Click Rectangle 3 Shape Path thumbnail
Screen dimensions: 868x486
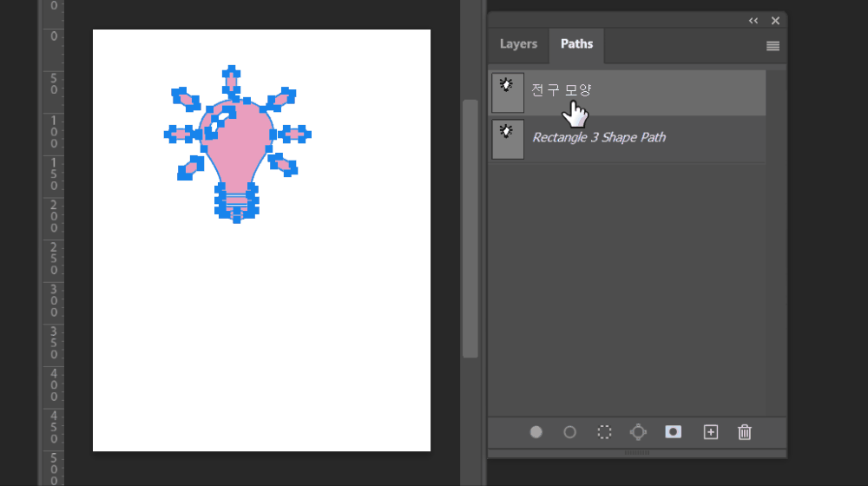tap(508, 140)
